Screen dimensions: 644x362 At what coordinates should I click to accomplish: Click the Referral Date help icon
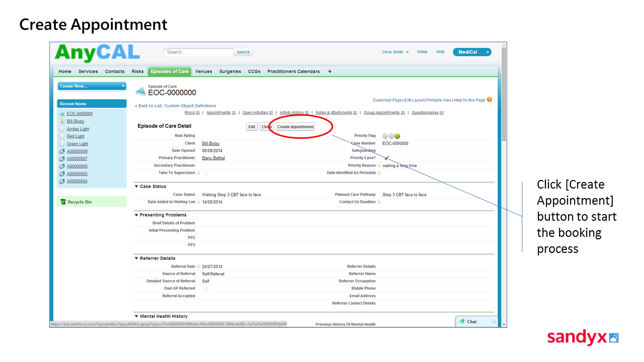(x=199, y=266)
